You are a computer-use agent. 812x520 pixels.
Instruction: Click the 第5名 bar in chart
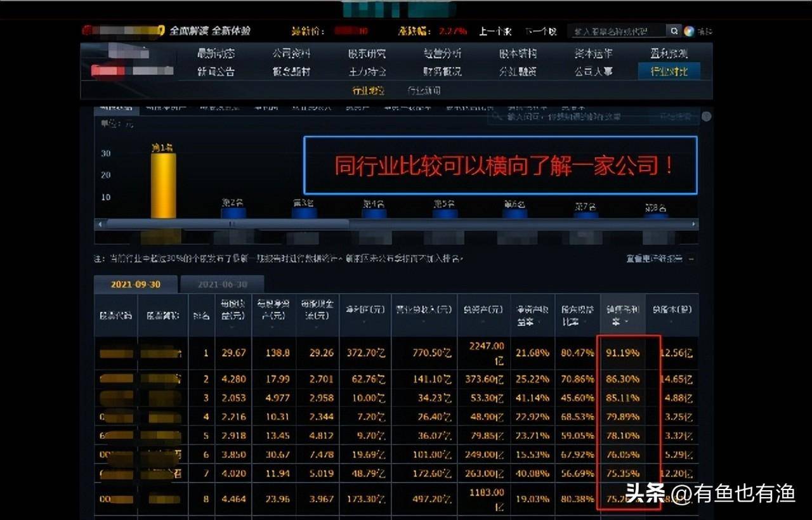tap(445, 213)
